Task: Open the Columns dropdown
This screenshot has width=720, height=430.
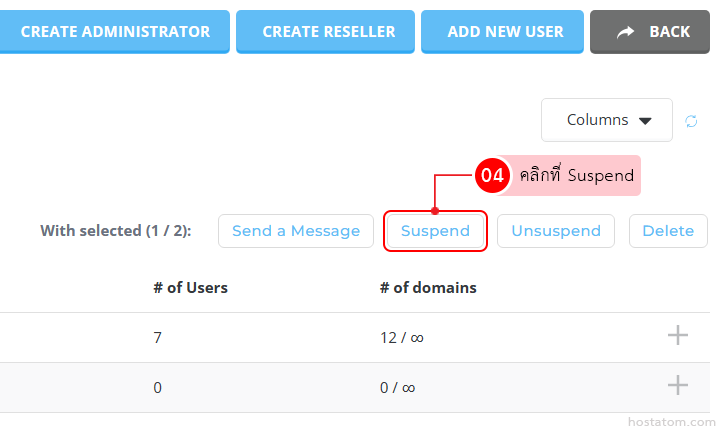Action: coord(607,120)
